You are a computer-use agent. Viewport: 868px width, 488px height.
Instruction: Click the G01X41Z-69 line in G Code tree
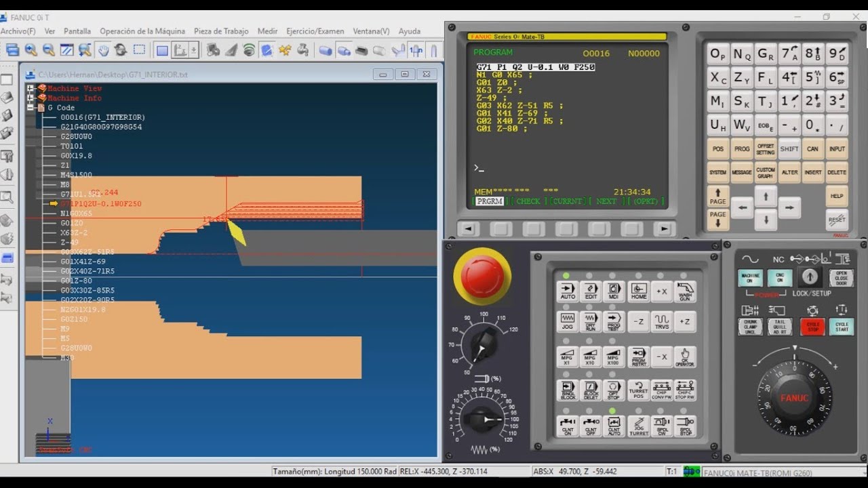pyautogui.click(x=83, y=262)
